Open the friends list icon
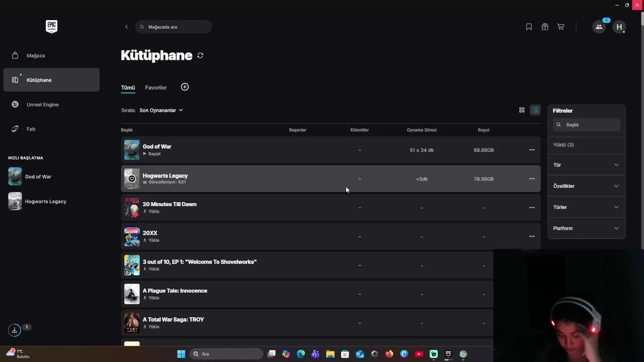Viewport: 644px width, 362px height. tap(599, 27)
